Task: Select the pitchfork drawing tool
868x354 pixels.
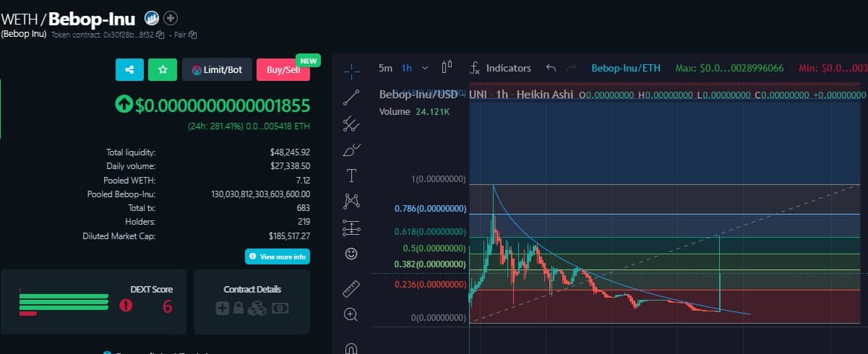Action: [352, 124]
